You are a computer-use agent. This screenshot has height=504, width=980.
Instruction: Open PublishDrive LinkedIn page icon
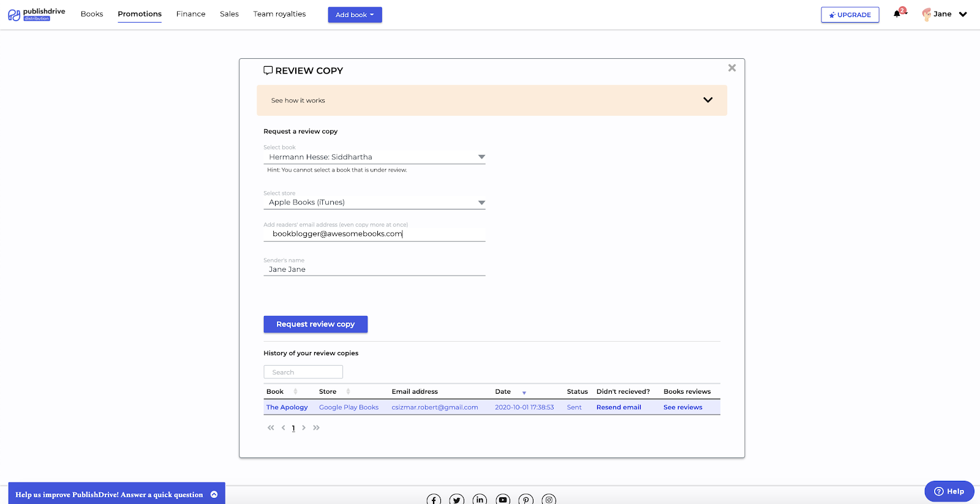480,500
